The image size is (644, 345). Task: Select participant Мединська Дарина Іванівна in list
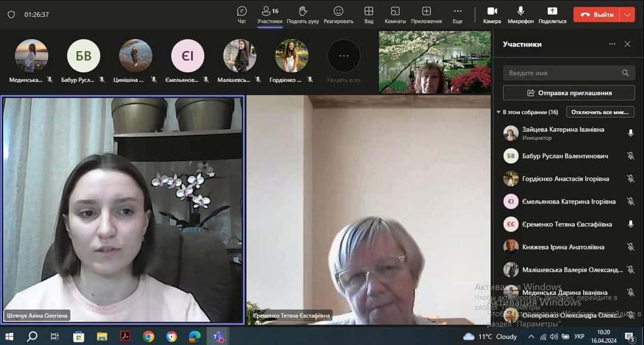569,292
